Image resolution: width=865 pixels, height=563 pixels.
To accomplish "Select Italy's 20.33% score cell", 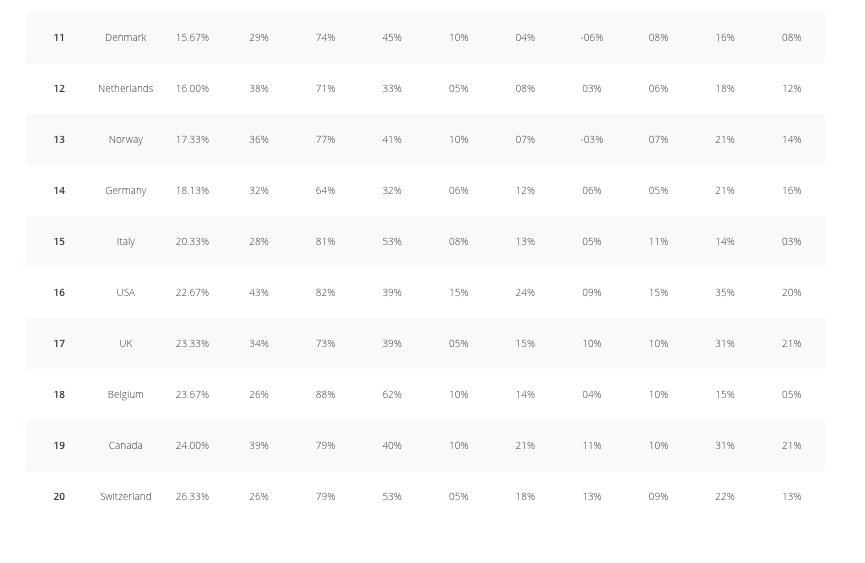I will click(x=192, y=242).
